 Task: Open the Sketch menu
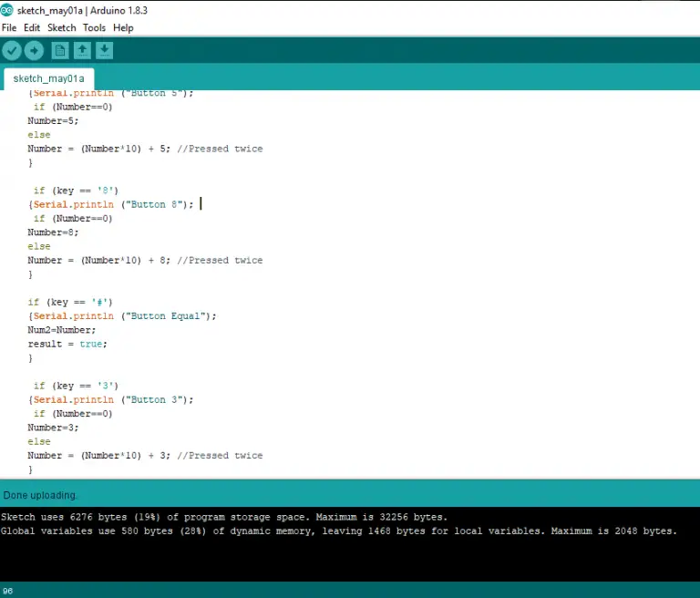click(x=62, y=27)
